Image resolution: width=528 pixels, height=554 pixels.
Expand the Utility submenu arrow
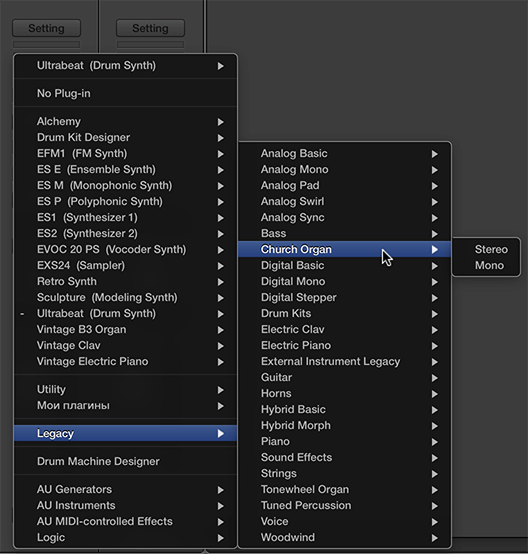[x=221, y=390]
